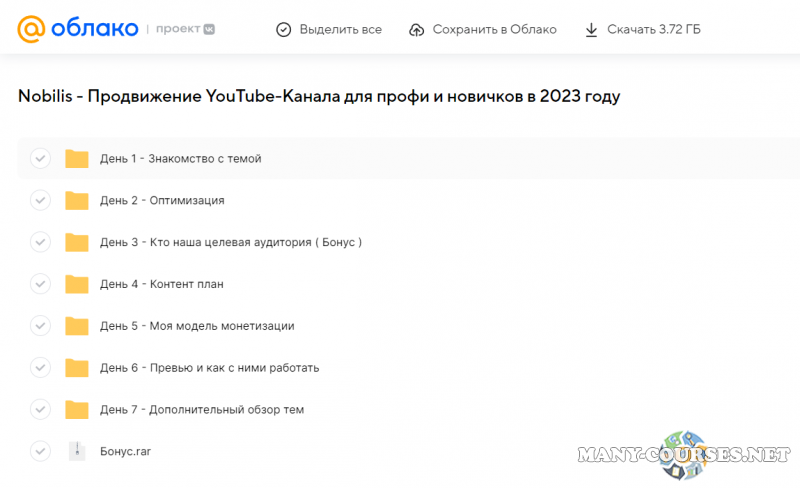Open folder icon for День 1
Viewport: 800px width, 488px height.
click(x=77, y=158)
